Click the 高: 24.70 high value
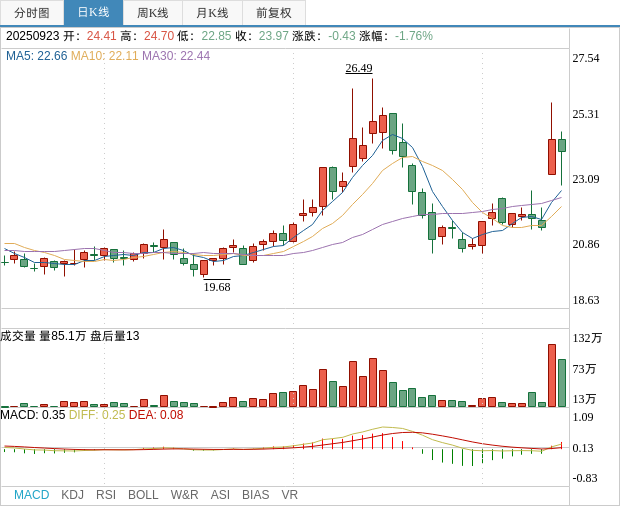620x506 pixels. (147, 36)
